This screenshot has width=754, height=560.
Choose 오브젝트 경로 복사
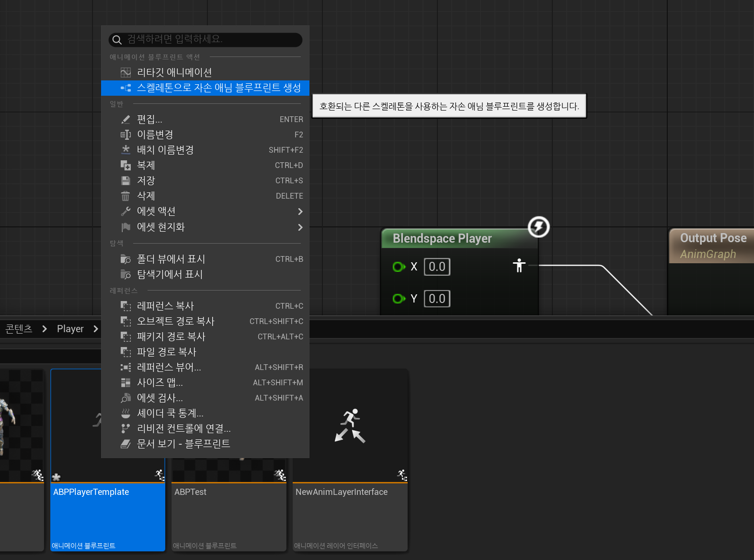[205, 321]
